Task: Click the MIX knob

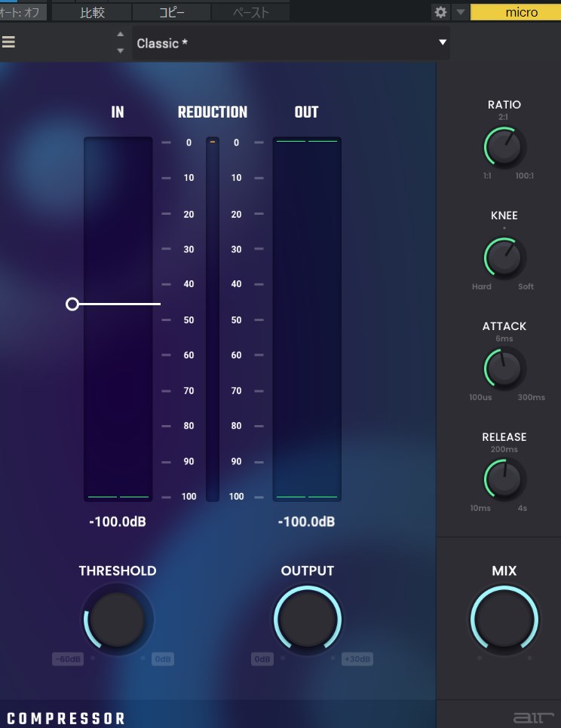Action: click(x=504, y=619)
